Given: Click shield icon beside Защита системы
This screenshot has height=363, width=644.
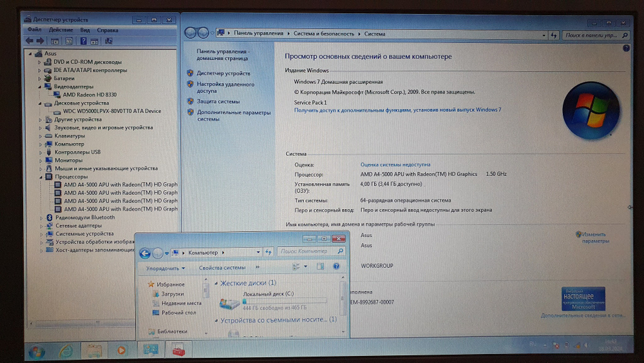Looking at the screenshot, I should click(190, 101).
